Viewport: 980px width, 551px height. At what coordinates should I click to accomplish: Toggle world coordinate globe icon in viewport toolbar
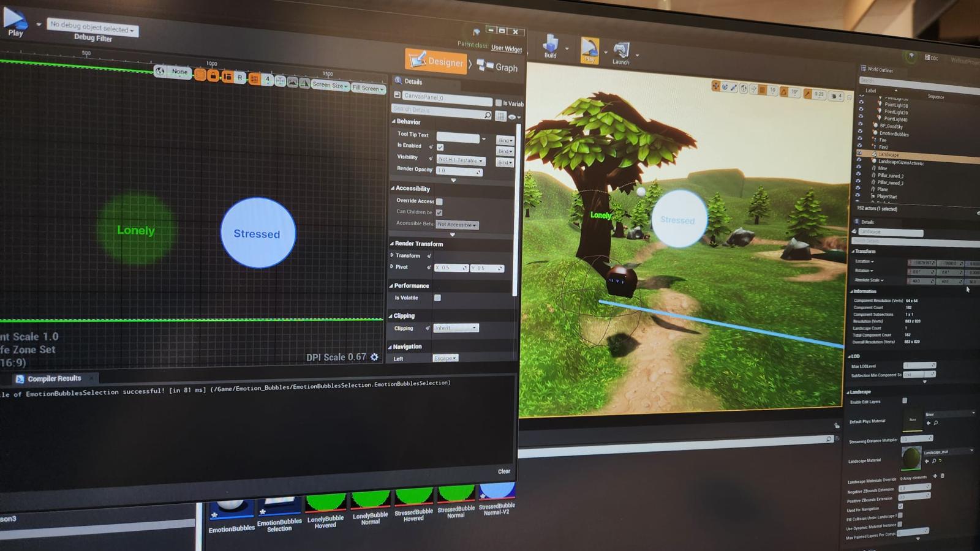744,88
